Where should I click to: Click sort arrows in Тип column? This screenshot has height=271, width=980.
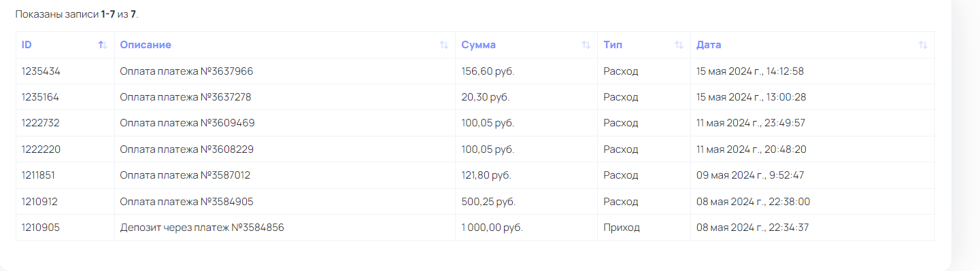click(x=679, y=45)
